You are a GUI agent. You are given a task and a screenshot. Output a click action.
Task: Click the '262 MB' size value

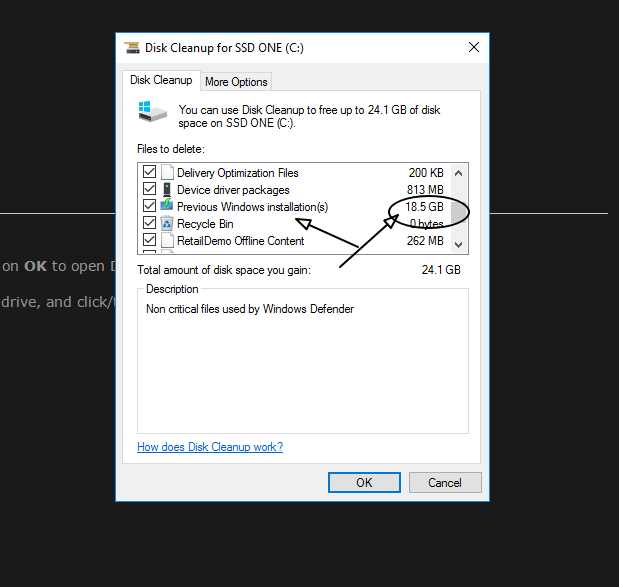pos(425,241)
